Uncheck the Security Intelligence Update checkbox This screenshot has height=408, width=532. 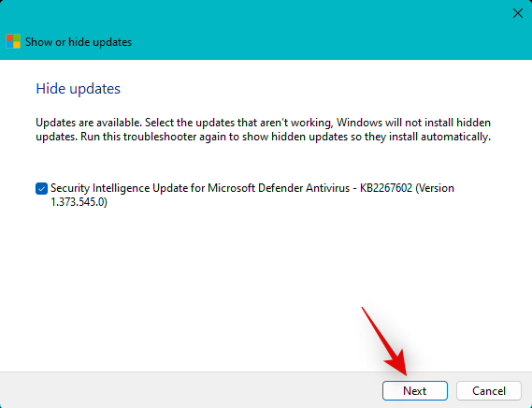click(x=41, y=188)
